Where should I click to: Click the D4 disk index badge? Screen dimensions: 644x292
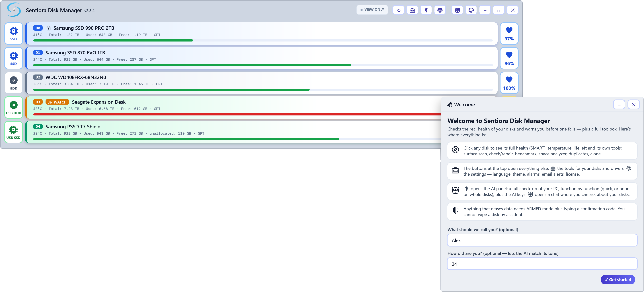pyautogui.click(x=38, y=127)
